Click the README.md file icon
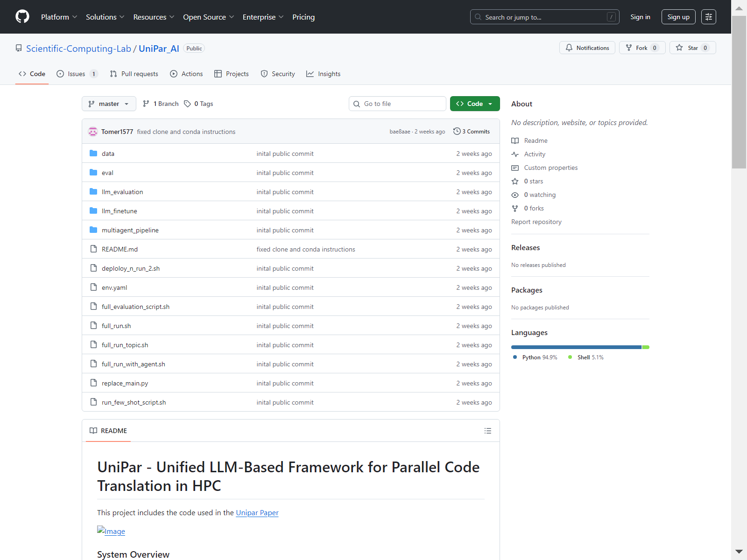Viewport: 747px width, 560px height. point(93,249)
